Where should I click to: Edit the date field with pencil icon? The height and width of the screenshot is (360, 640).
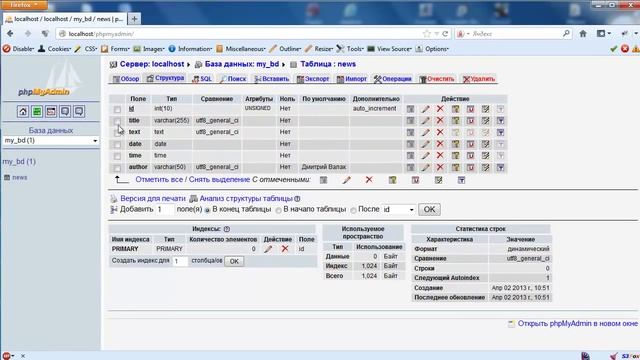pos(425,144)
